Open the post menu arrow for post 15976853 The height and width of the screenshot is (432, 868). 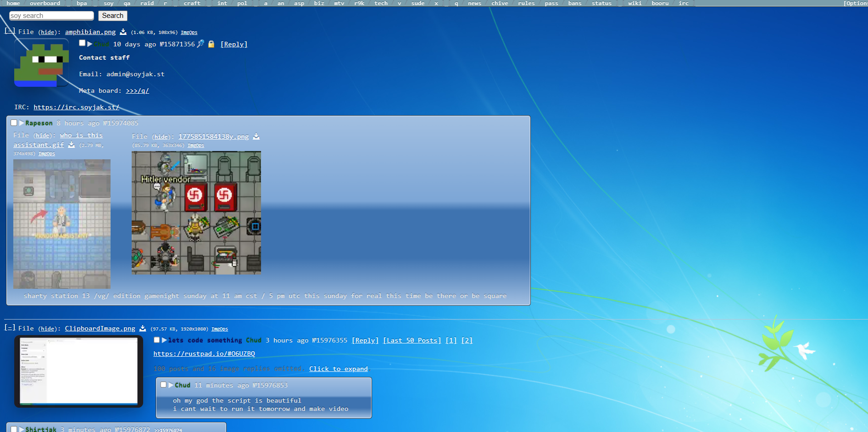(x=171, y=385)
